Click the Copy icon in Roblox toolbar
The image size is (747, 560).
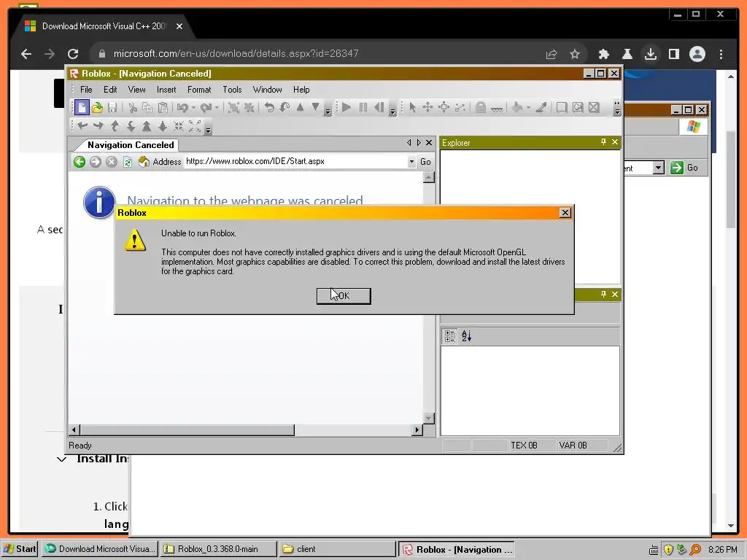[x=147, y=108]
